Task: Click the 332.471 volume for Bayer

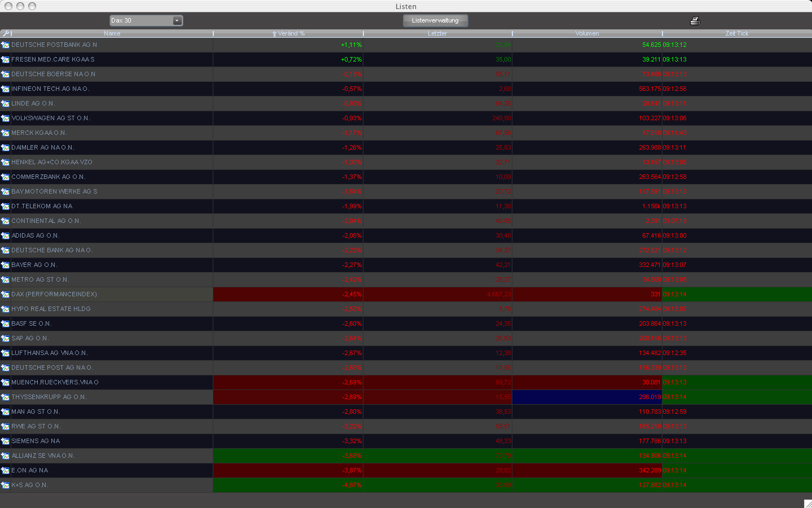Action: click(x=649, y=265)
